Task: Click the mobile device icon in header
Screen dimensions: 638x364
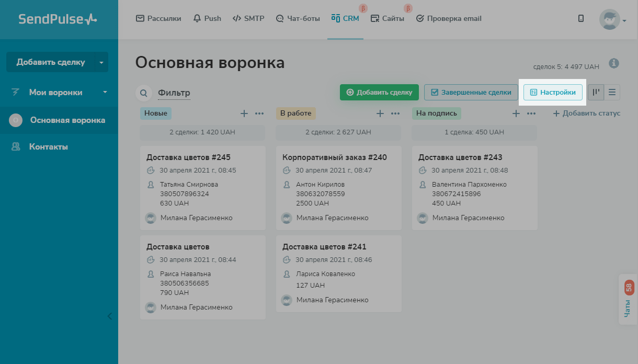Action: click(581, 18)
